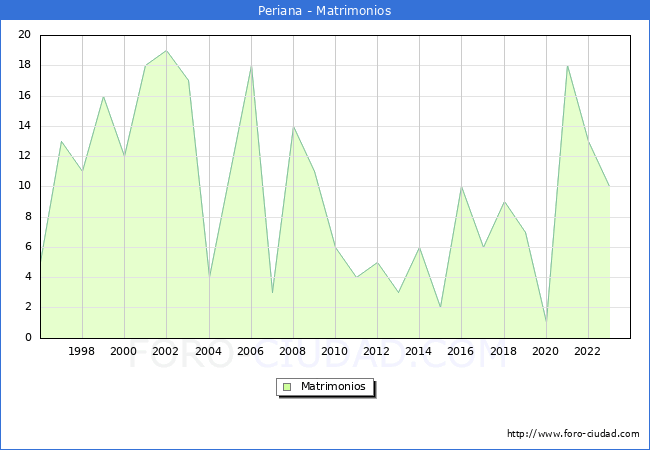Open the foro-ciudad.com URL text
This screenshot has height=450, width=650.
point(573,433)
